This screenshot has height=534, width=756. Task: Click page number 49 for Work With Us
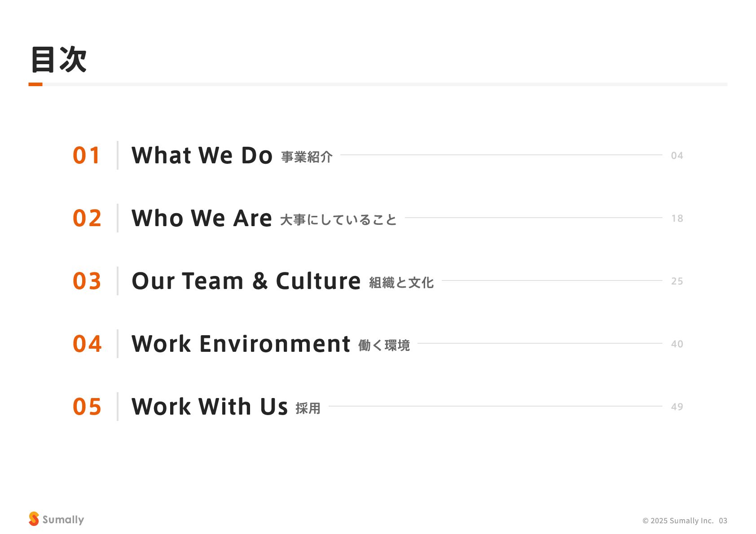click(677, 407)
